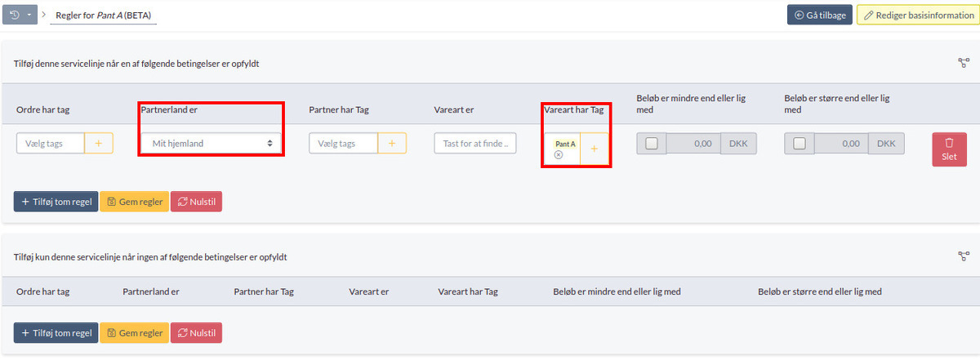Delete the rule with the red Slet button
Image resolution: width=980 pixels, height=360 pixels.
(949, 149)
